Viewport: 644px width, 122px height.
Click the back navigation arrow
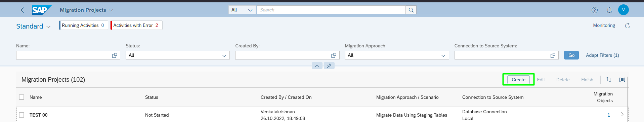[x=22, y=10]
